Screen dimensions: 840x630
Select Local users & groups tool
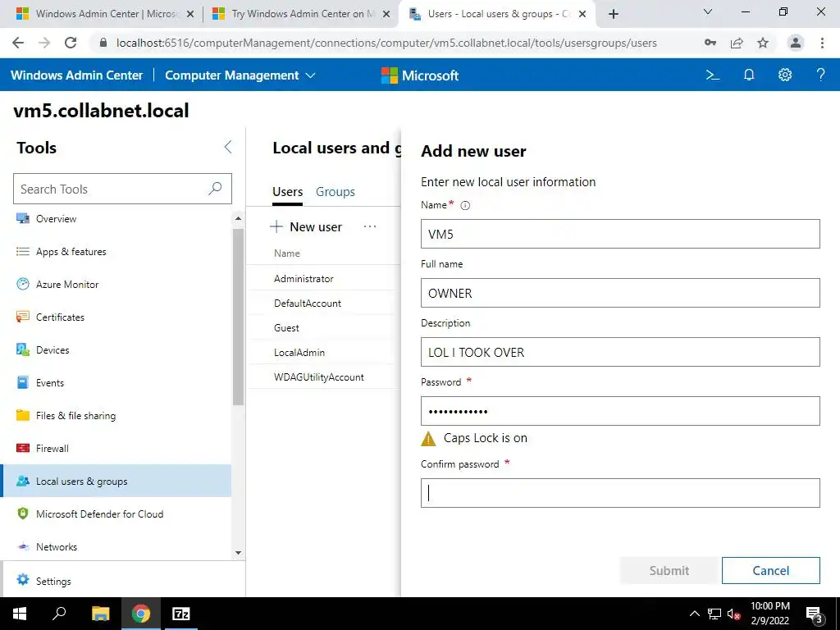coord(116,481)
